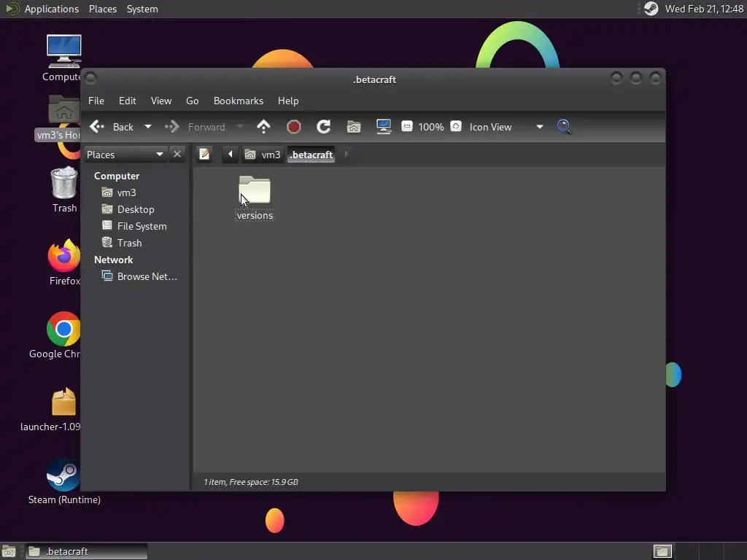Open the System menu in top panel
Screen dimensions: 747x560
[x=142, y=9]
